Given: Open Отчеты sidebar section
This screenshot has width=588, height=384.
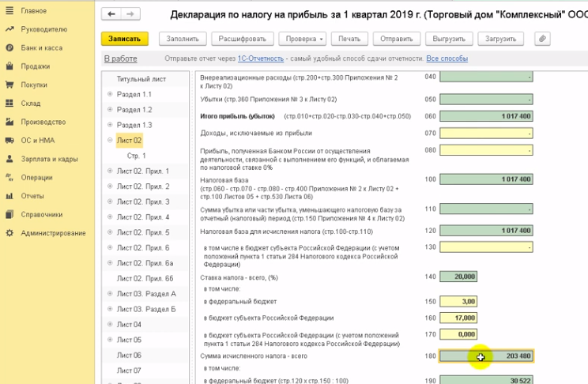Looking at the screenshot, I should click(x=32, y=195).
